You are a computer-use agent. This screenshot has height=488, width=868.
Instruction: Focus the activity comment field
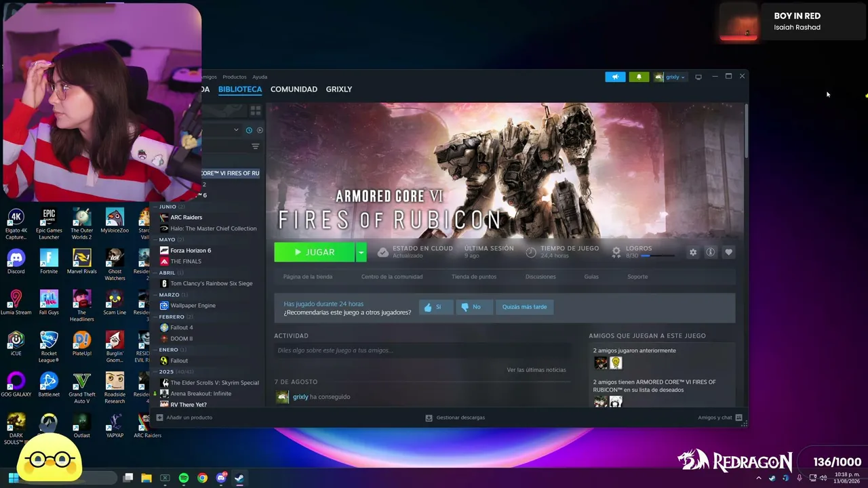click(422, 350)
